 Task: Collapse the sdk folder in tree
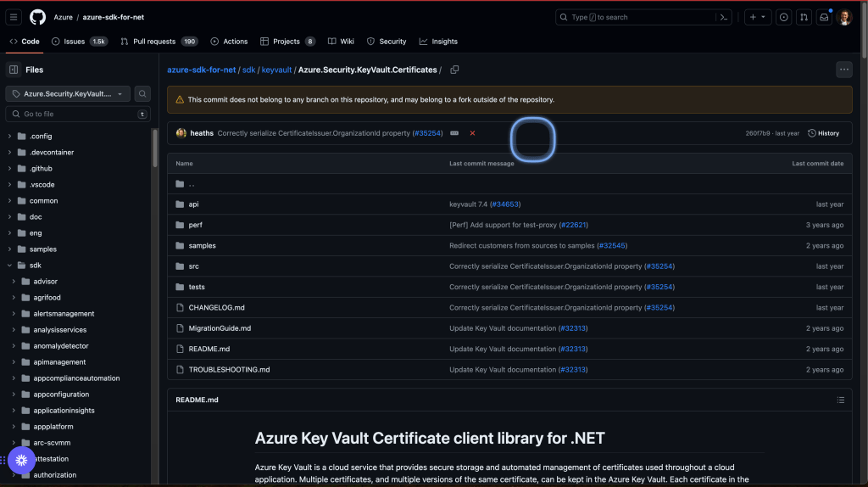coord(9,266)
